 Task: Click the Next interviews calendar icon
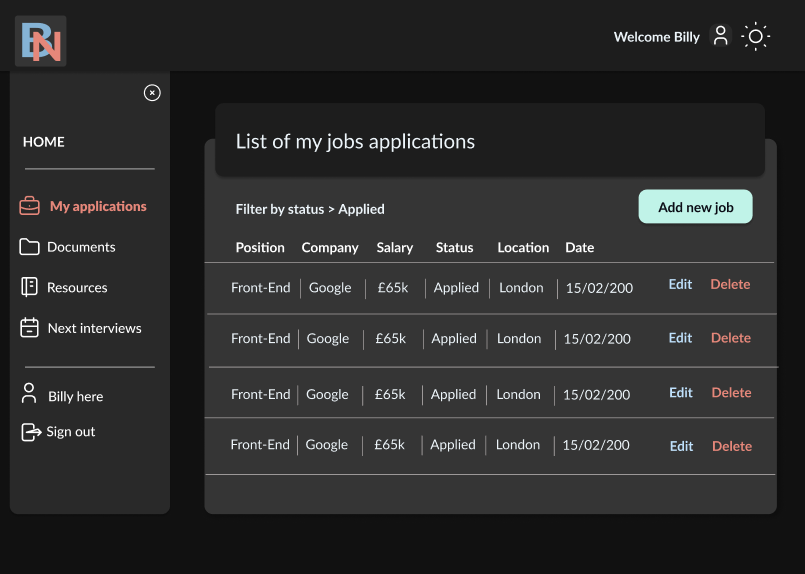[x=30, y=328]
